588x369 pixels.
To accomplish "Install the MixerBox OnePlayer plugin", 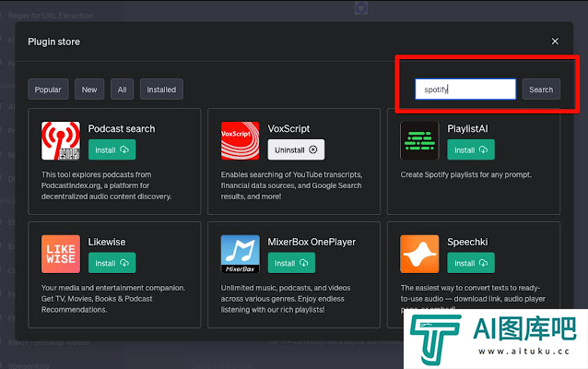I will [x=291, y=263].
